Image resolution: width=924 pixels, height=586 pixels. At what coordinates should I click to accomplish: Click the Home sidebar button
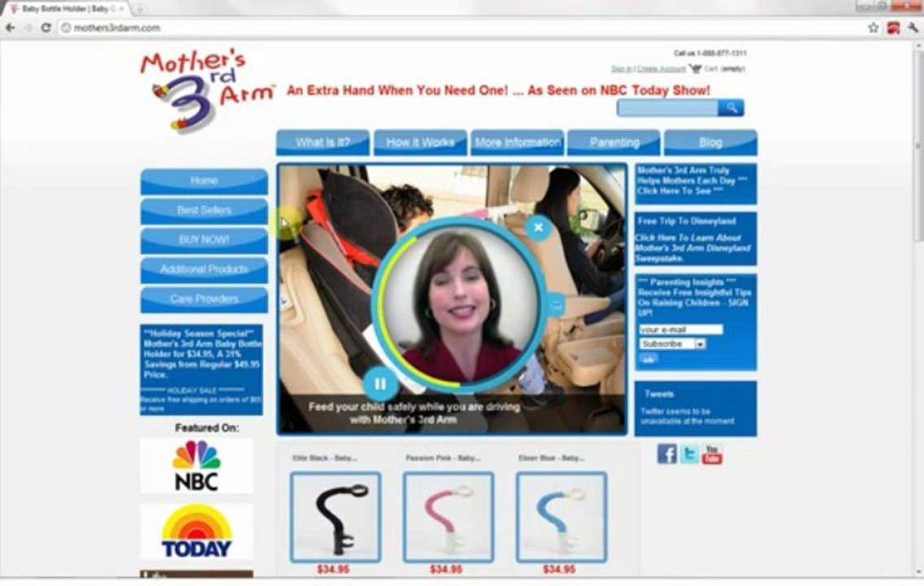(x=204, y=181)
